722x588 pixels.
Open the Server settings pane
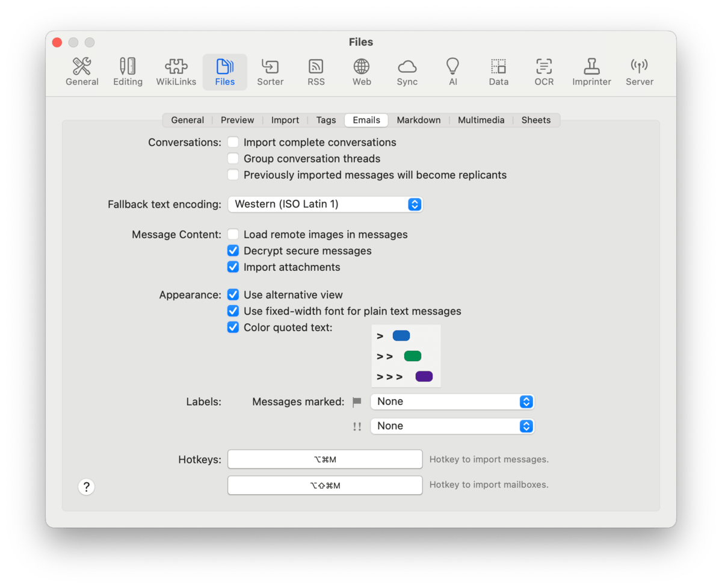[639, 72]
